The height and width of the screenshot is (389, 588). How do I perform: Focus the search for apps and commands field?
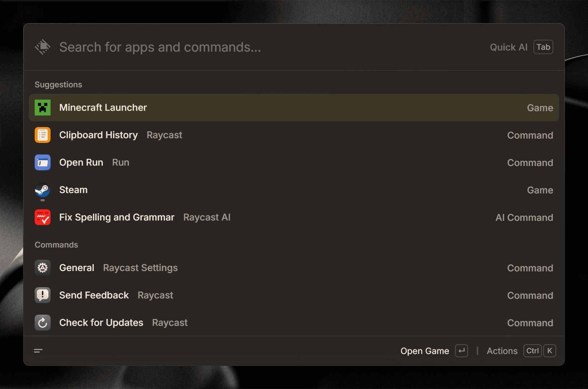pyautogui.click(x=253, y=47)
